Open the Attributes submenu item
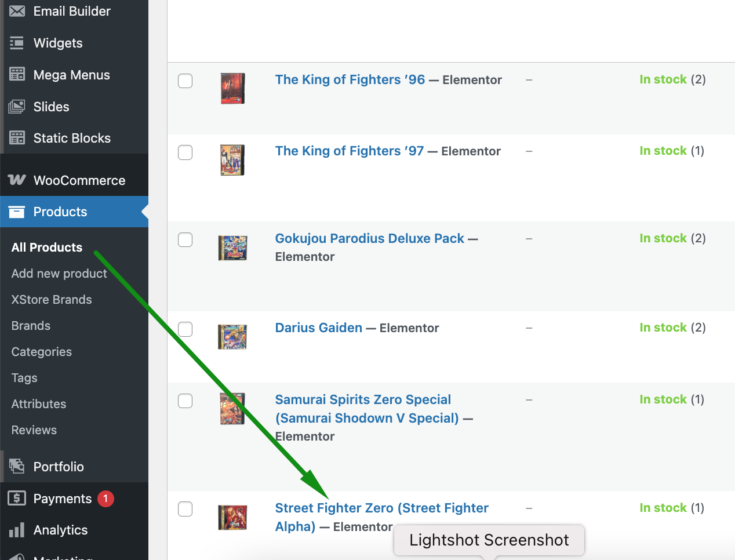Viewport: 735px width, 560px height. click(x=39, y=403)
